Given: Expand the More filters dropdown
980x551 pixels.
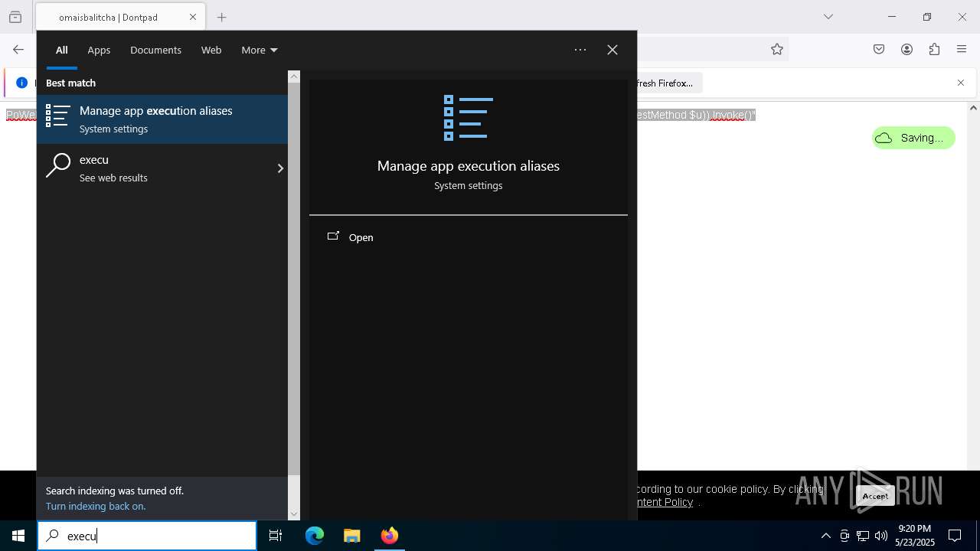Looking at the screenshot, I should click(259, 50).
